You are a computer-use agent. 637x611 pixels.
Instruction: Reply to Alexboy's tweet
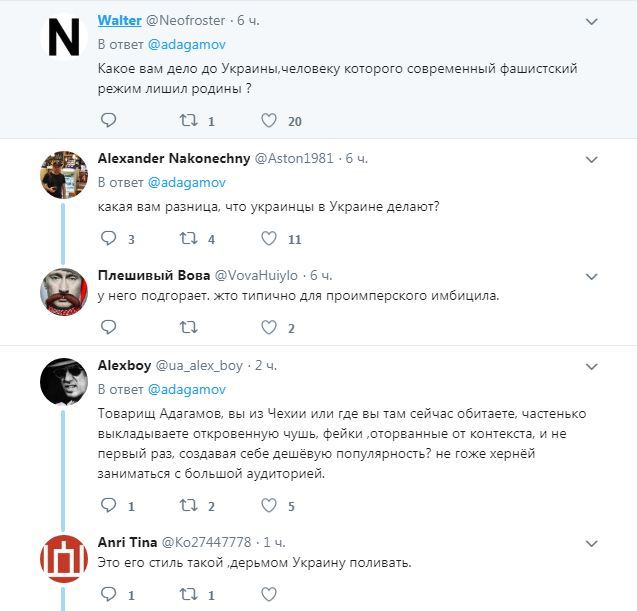pos(108,506)
